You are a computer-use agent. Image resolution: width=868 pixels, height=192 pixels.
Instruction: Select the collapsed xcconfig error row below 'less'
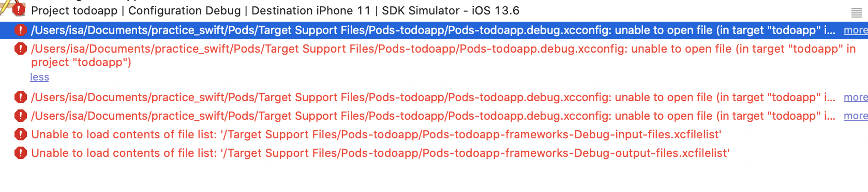click(433, 97)
